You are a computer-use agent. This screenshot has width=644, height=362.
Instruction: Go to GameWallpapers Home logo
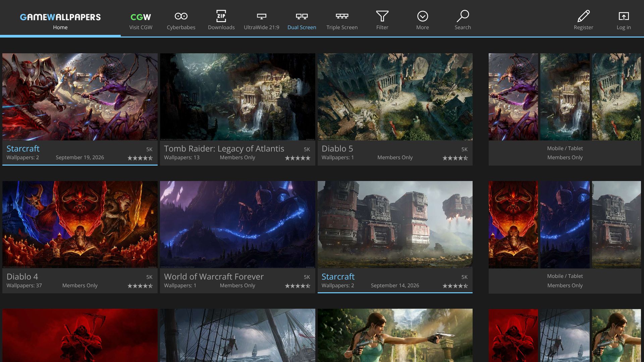[x=60, y=17]
